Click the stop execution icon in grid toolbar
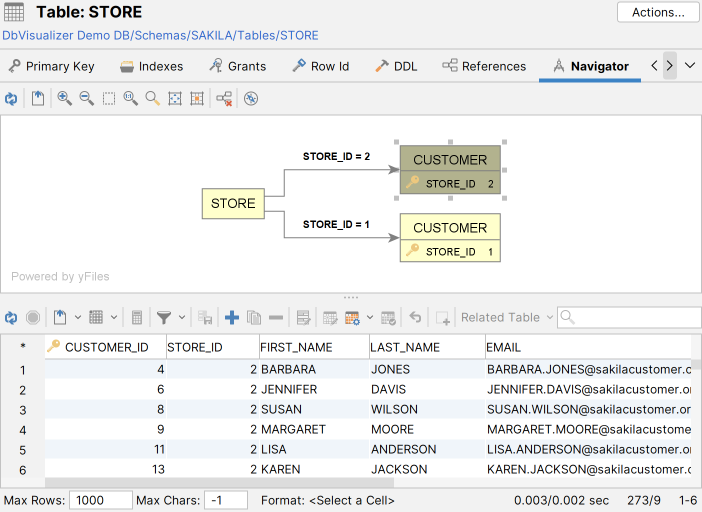Screen dimensions: 702x512 33,318
